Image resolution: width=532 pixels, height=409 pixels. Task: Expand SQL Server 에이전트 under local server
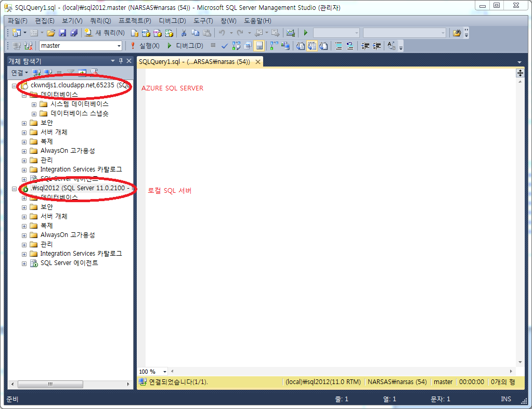click(x=24, y=263)
